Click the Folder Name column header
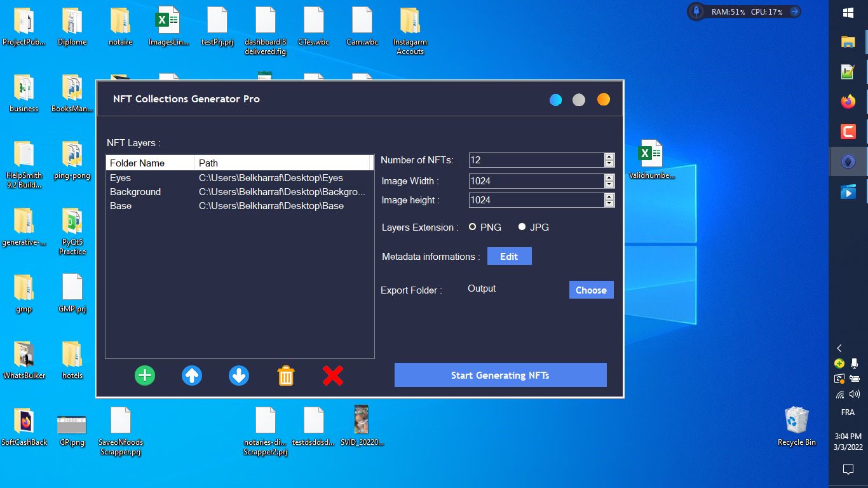868x488 pixels. 150,163
